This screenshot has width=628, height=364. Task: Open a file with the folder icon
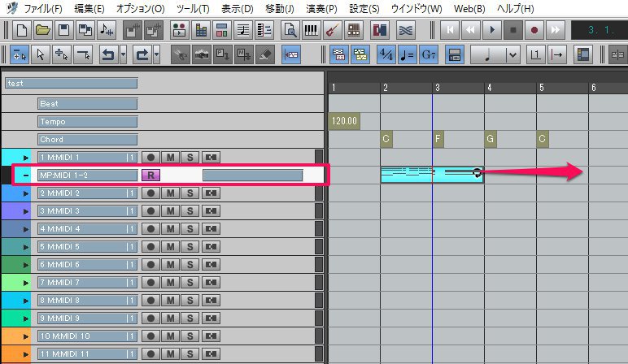43,30
